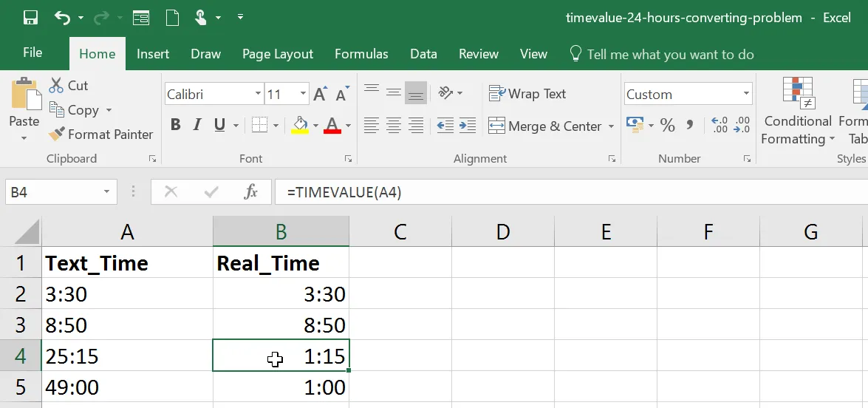Viewport: 868px width, 408px height.
Task: Expand the Name Box dropdown arrow
Action: point(106,192)
